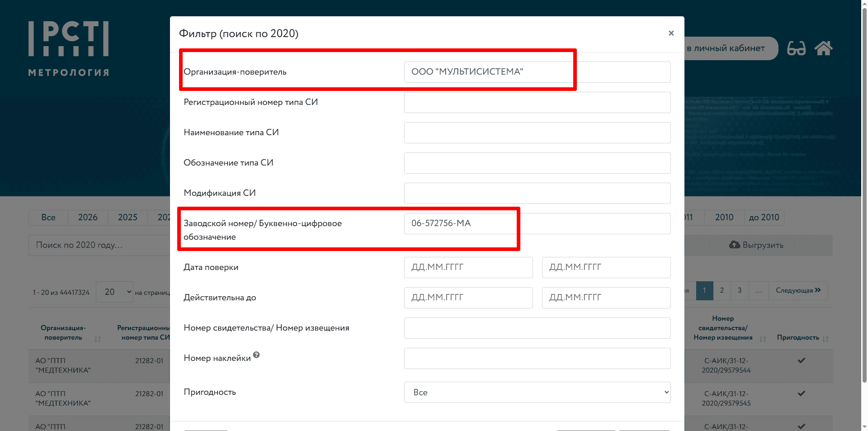The image size is (868, 431).
Task: Select the 2026 year tab
Action: [88, 218]
